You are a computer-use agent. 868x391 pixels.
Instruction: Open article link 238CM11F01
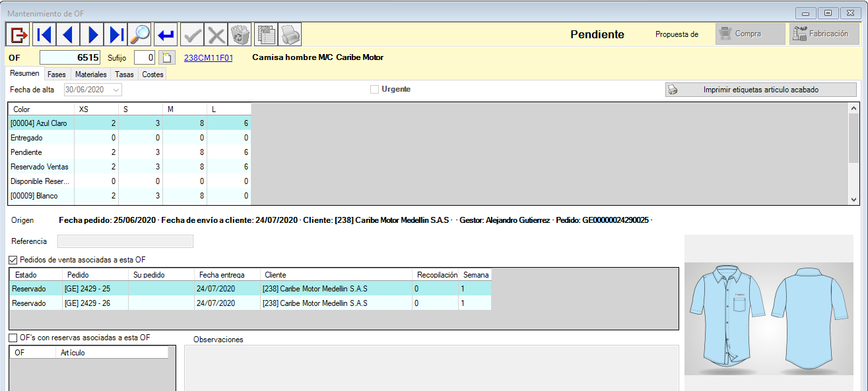[x=208, y=57]
